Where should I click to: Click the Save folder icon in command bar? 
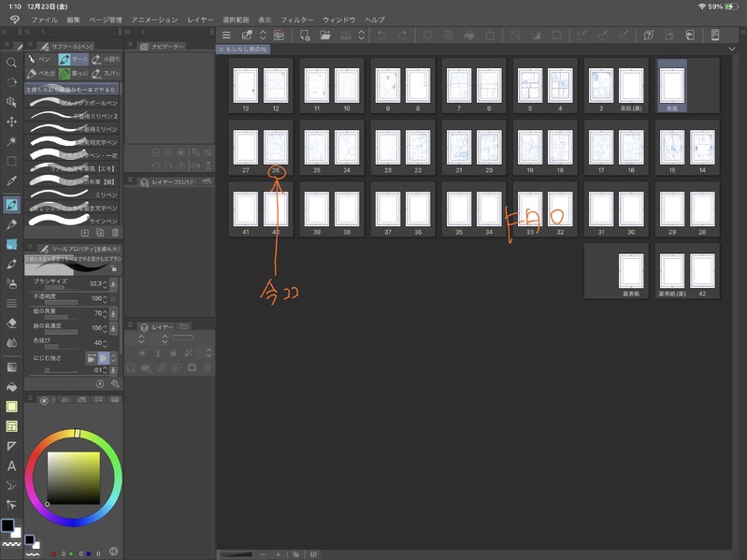click(325, 36)
